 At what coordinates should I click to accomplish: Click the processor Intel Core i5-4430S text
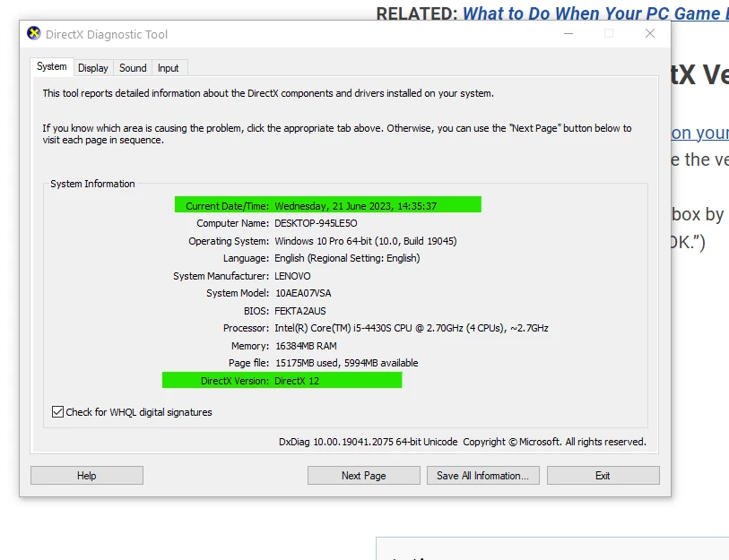[411, 328]
